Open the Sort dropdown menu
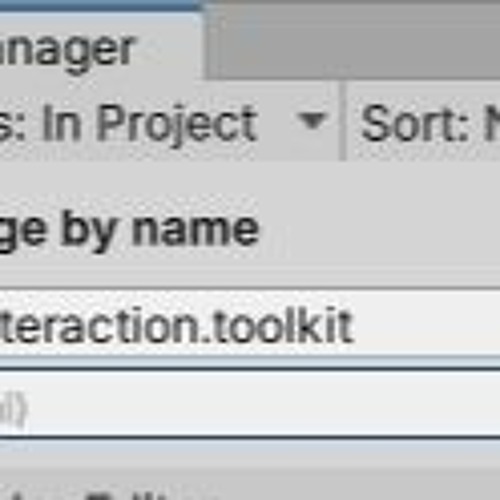Image resolution: width=500 pixels, height=500 pixels. click(x=423, y=122)
